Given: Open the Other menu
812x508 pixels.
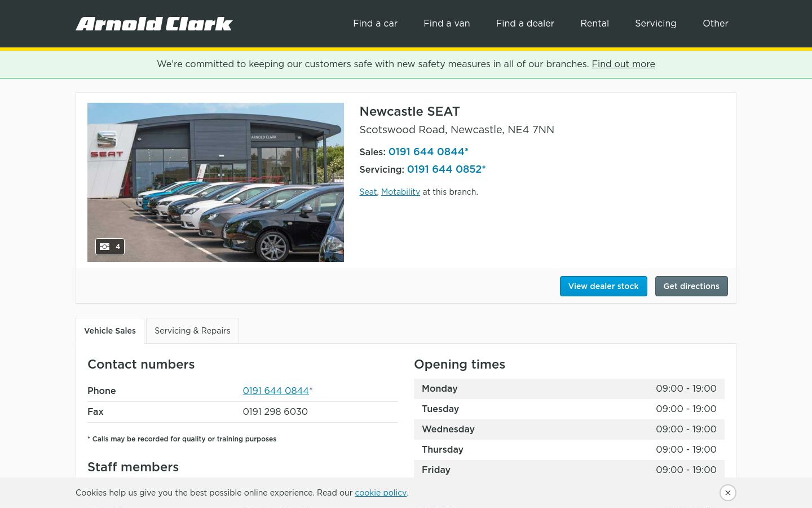Looking at the screenshot, I should coord(715,23).
